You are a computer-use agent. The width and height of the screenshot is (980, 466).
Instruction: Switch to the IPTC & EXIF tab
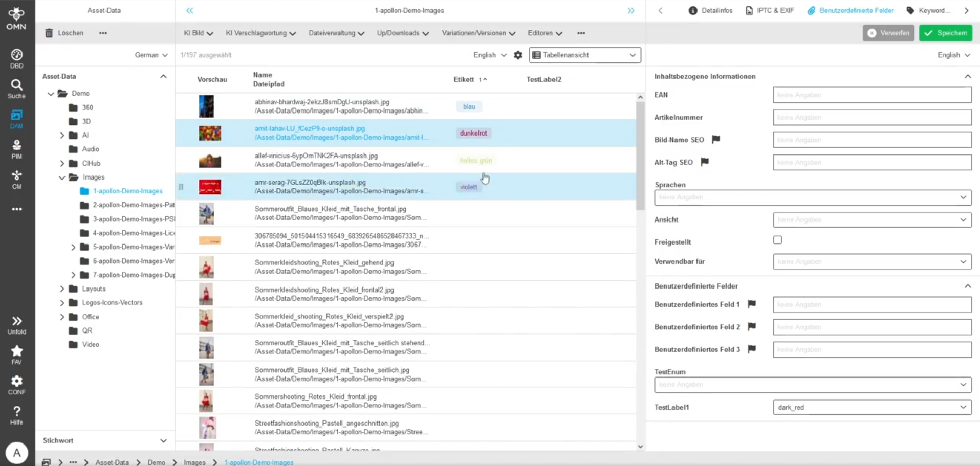pyautogui.click(x=770, y=10)
